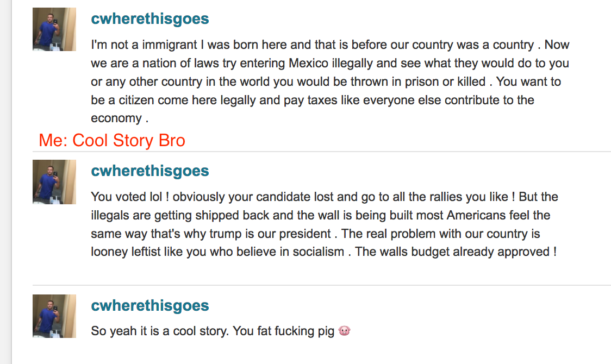This screenshot has width=611, height=364.
Task: Click comment text starting "You voted lol"
Action: pos(325,224)
